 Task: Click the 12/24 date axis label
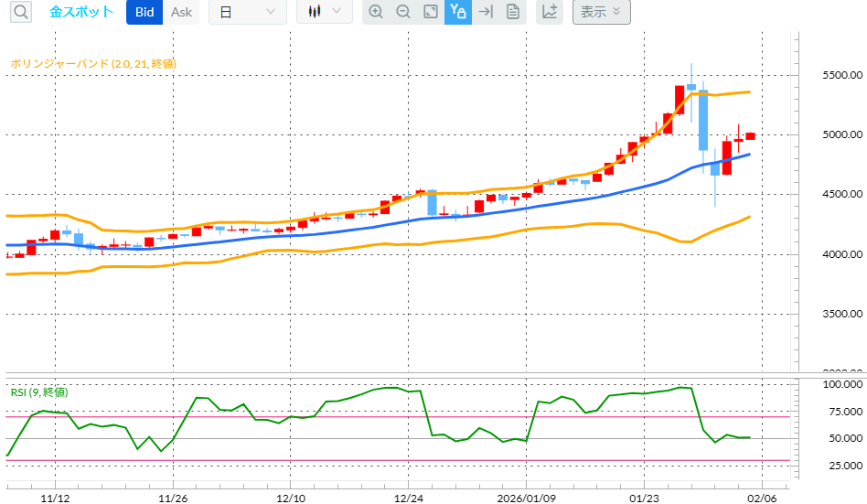[409, 498]
